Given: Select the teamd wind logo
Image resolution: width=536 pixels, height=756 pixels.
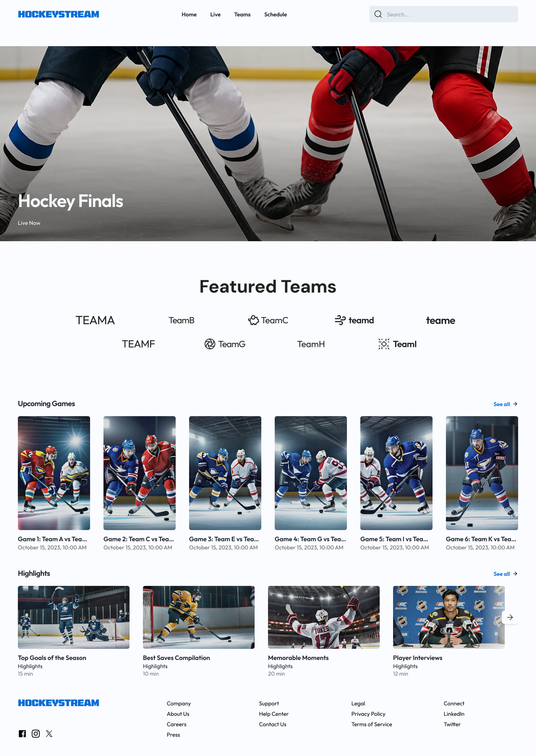Looking at the screenshot, I should tap(354, 320).
